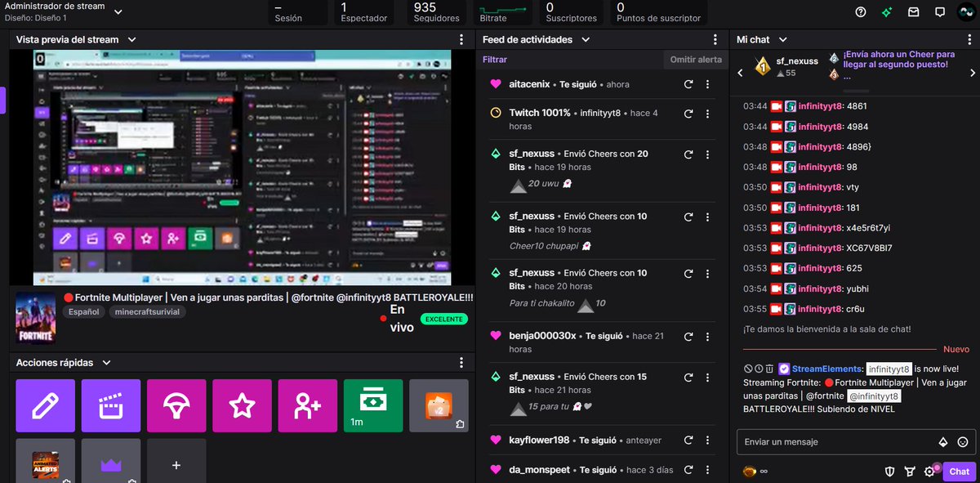Replay the kayflower198 follow alert
The height and width of the screenshot is (483, 980).
[688, 440]
